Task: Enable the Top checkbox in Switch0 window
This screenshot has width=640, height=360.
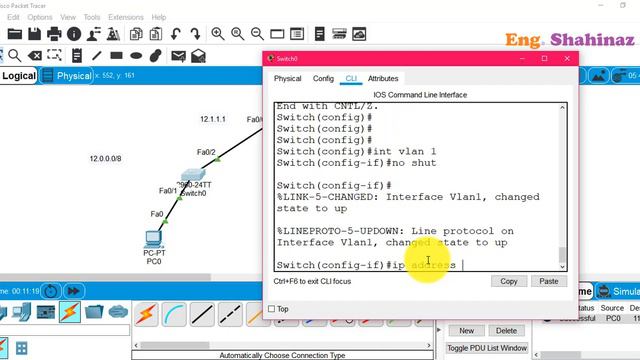Action: point(271,309)
